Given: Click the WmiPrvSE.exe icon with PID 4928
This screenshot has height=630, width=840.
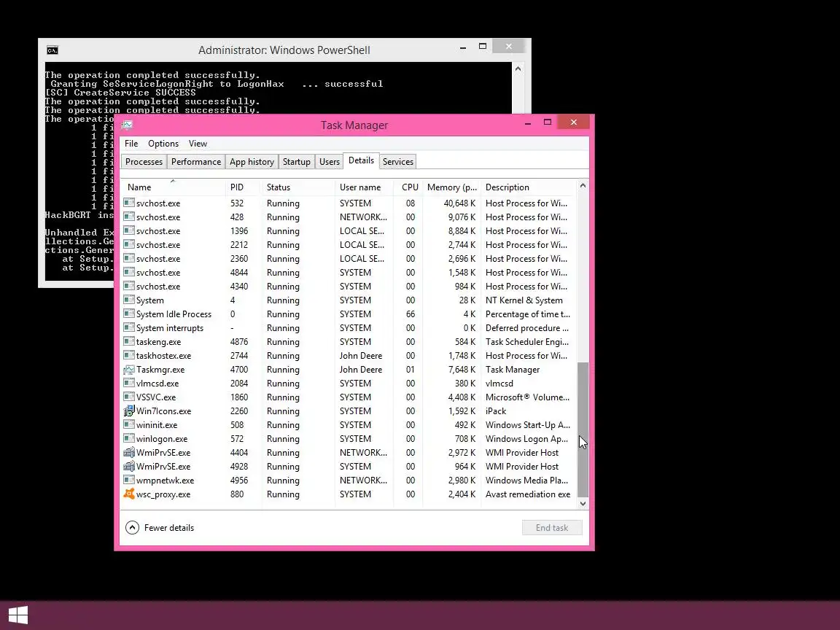Looking at the screenshot, I should click(x=128, y=467).
